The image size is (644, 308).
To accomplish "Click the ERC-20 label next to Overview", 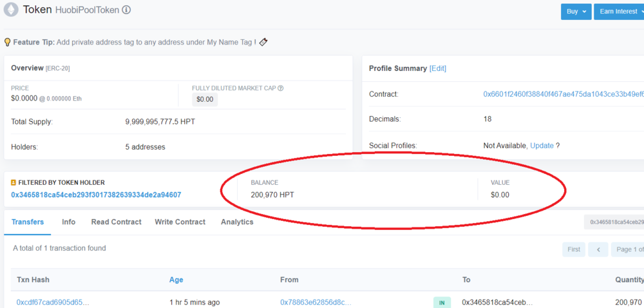I will tap(57, 68).
